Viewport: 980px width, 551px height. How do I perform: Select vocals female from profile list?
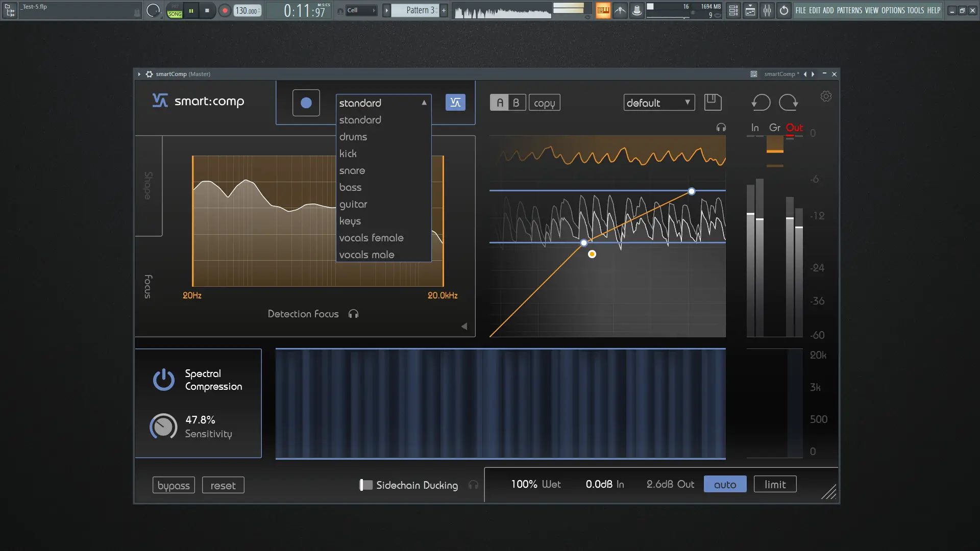coord(371,238)
